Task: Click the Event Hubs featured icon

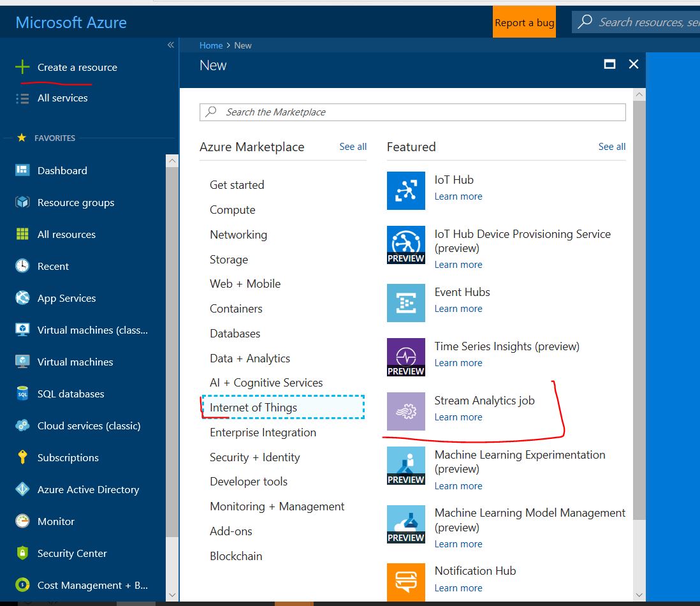Action: 406,303
